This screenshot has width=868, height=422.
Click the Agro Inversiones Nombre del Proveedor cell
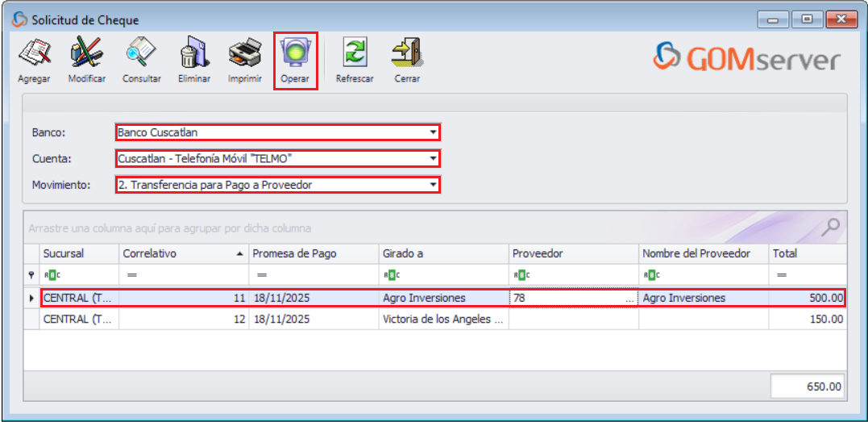704,299
